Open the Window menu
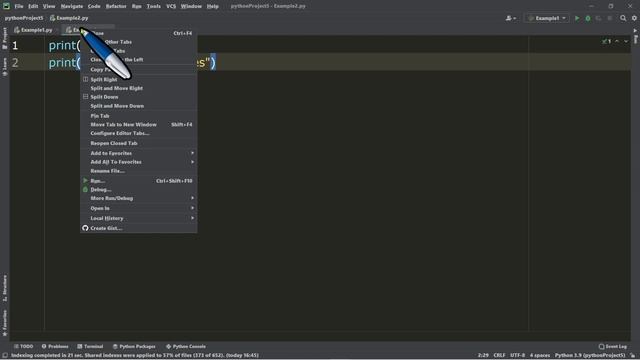 (x=191, y=6)
